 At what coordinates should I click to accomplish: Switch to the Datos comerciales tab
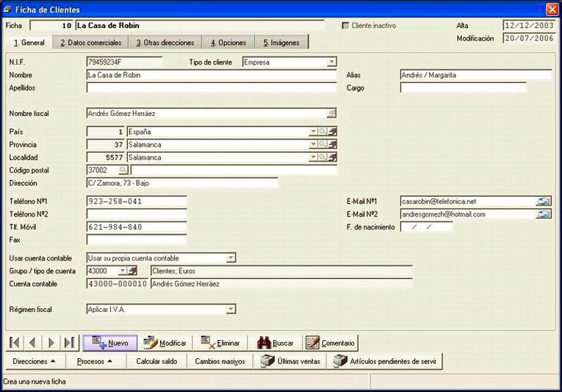(x=90, y=43)
